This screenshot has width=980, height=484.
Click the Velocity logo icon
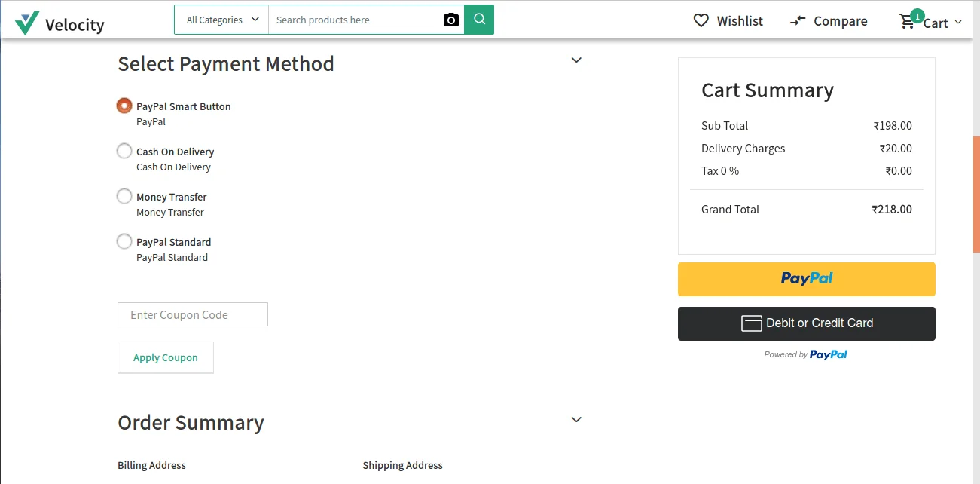click(27, 23)
